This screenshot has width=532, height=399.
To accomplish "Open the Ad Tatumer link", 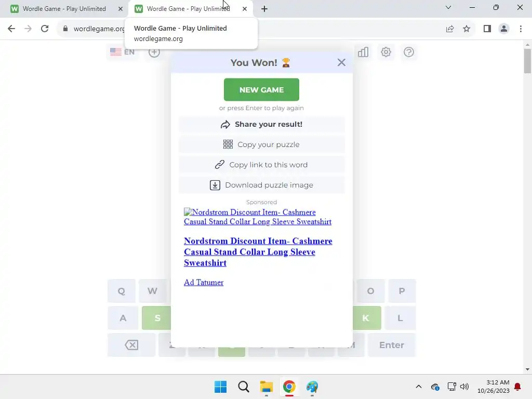I will (x=204, y=282).
